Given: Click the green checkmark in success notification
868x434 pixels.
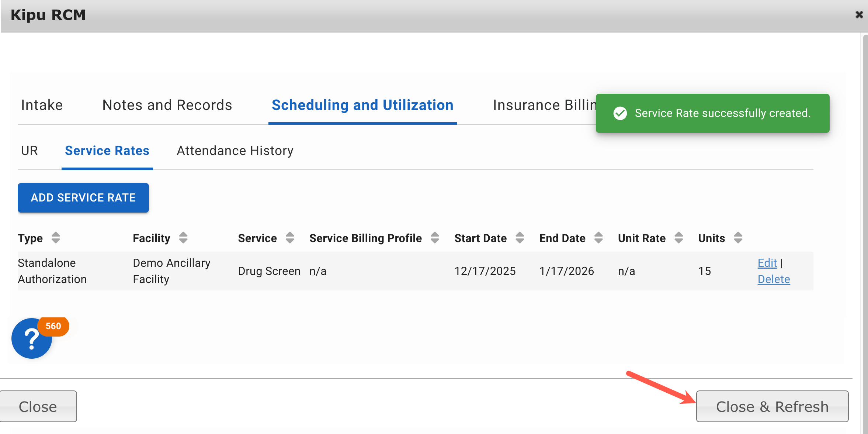Looking at the screenshot, I should click(621, 113).
